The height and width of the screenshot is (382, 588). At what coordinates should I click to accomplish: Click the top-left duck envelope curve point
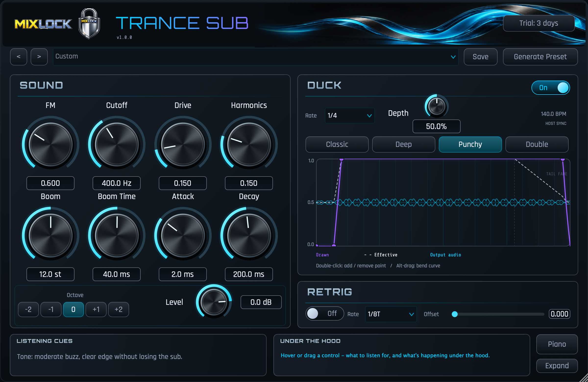tap(342, 159)
